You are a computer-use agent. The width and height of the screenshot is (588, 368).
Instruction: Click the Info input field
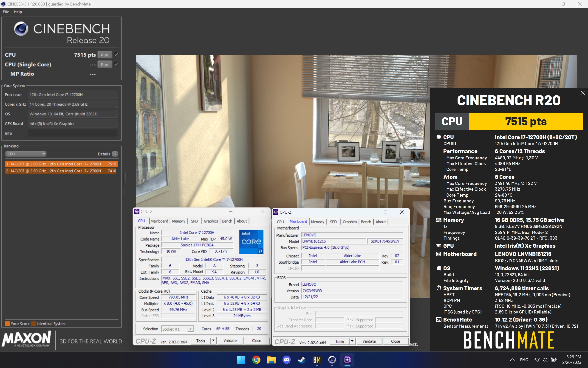73,133
